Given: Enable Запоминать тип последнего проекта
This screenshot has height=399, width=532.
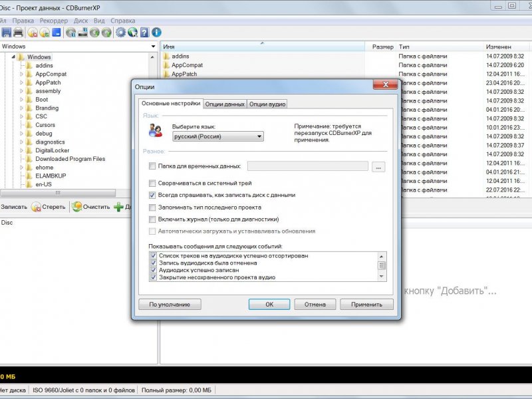Looking at the screenshot, I should (x=152, y=207).
